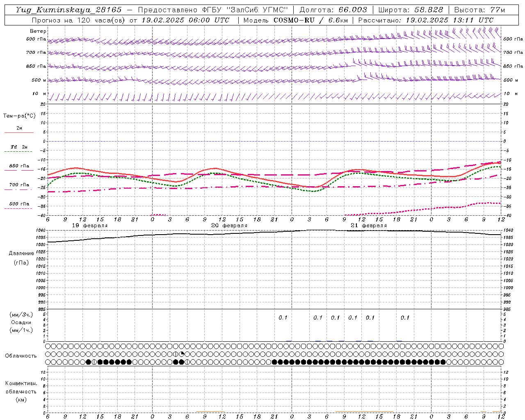Viewport: 525px width, 420px height.
Task: Click the 700 гПа wind label on left
Action: (x=36, y=52)
